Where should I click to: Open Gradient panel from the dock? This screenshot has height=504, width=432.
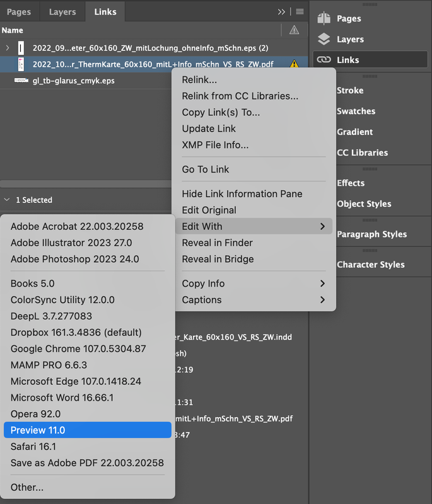[x=354, y=132]
